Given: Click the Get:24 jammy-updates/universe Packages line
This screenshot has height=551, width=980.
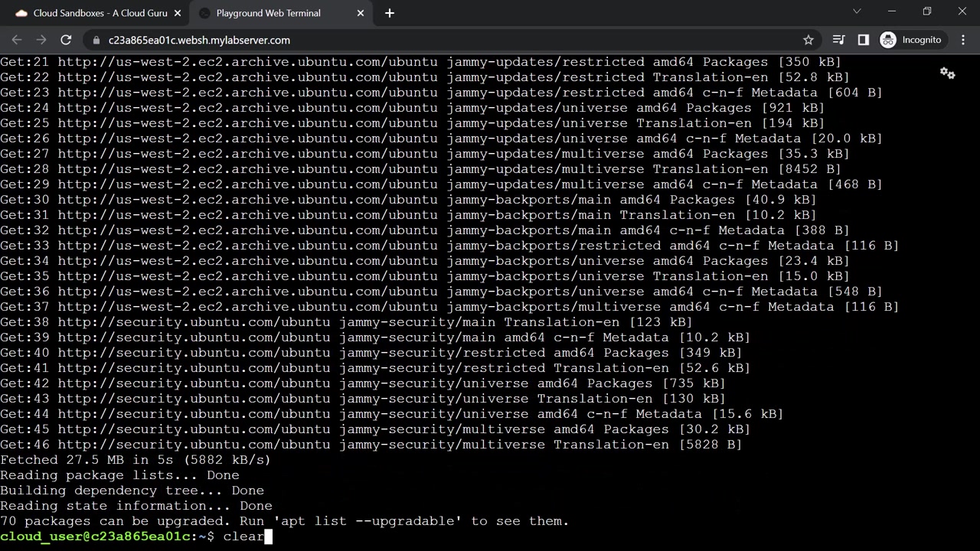Looking at the screenshot, I should (x=412, y=108).
